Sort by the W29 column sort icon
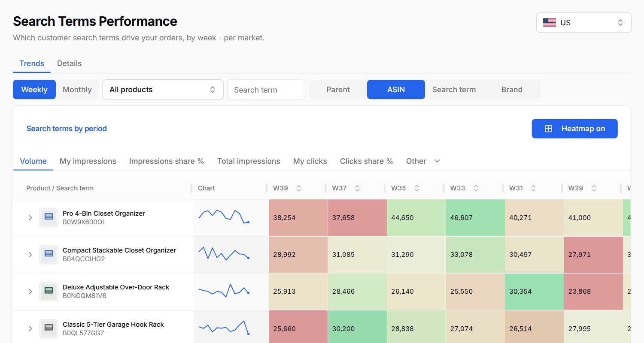 (594, 188)
